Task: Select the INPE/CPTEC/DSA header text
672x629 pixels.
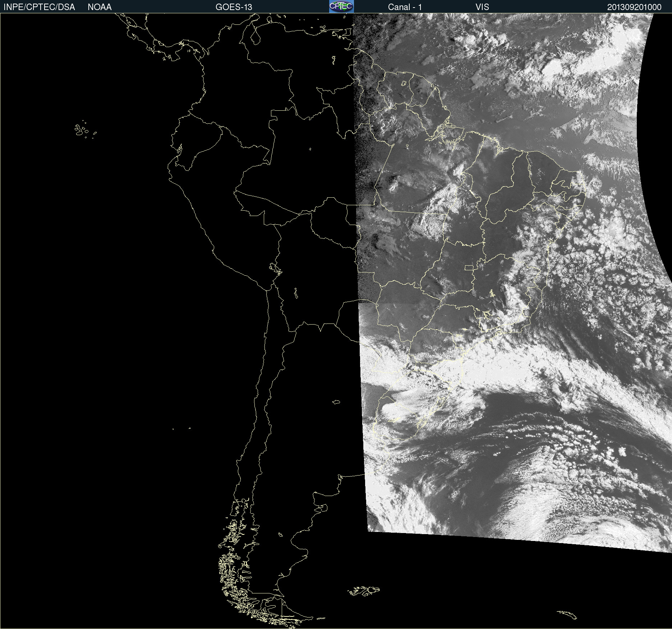Action: click(x=39, y=7)
